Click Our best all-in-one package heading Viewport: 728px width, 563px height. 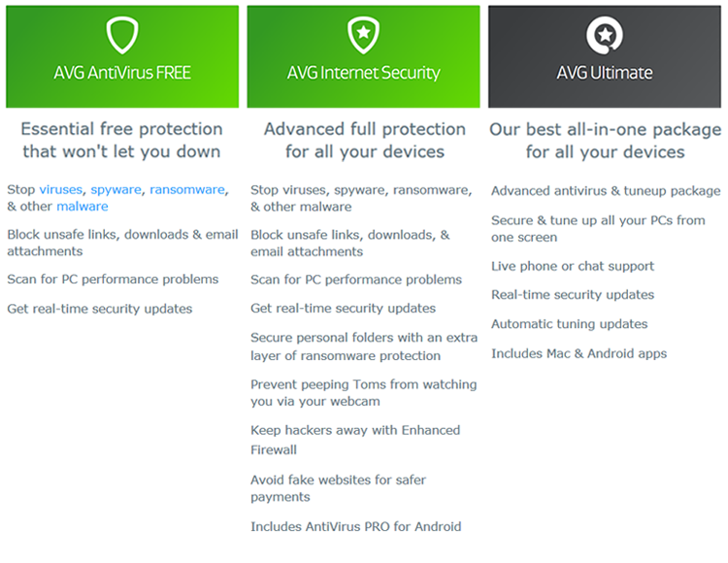point(606,141)
